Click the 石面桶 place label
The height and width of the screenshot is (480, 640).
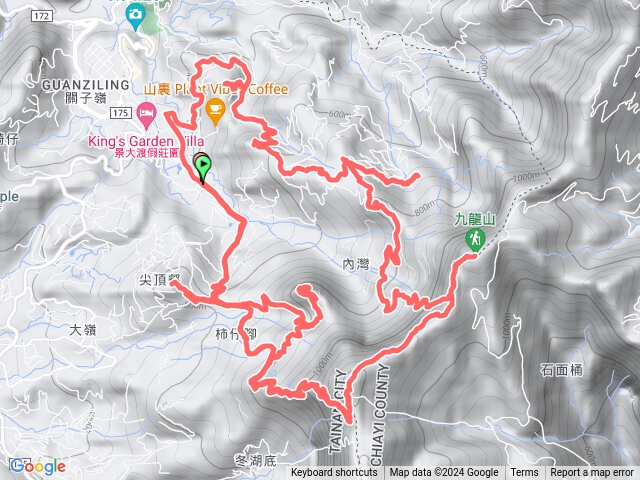562,370
